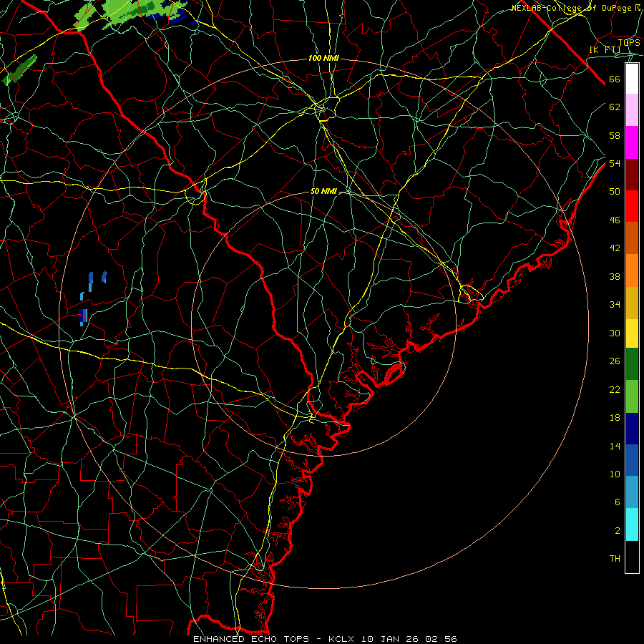
Task: Click the '02:56' timestamp in caption
Action: [x=441, y=639]
